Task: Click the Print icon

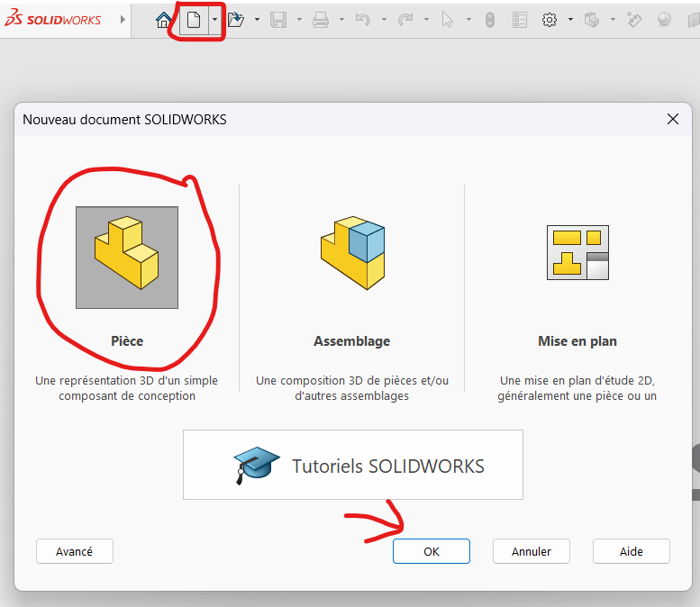Action: coord(321,20)
